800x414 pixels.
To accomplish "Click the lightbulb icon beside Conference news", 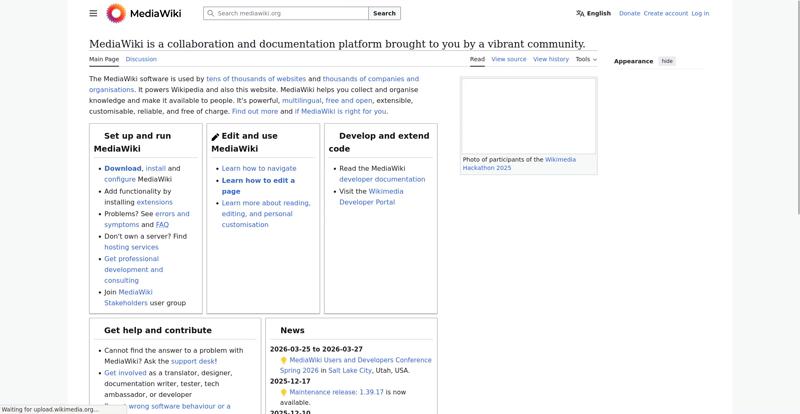I will 284,360.
